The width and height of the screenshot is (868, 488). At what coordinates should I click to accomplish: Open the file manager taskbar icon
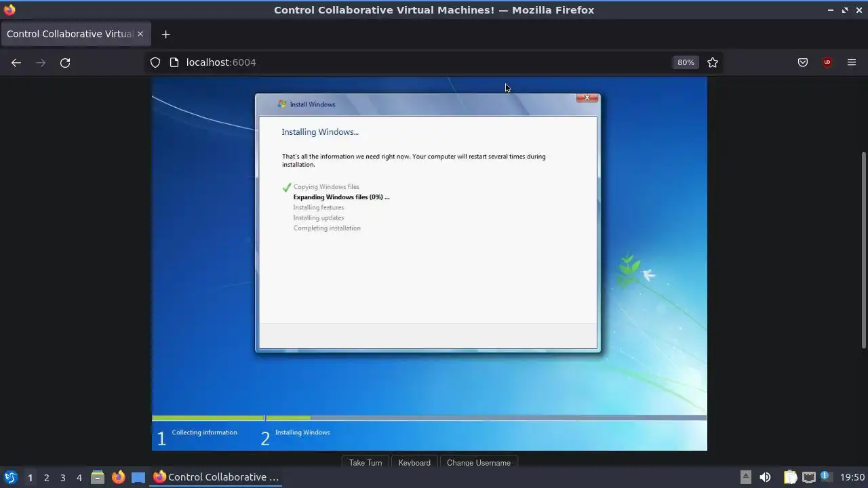98,477
